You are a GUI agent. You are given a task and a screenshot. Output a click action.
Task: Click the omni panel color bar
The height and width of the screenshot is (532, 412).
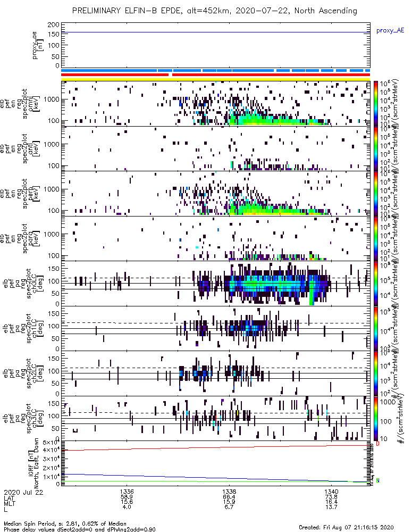375,104
